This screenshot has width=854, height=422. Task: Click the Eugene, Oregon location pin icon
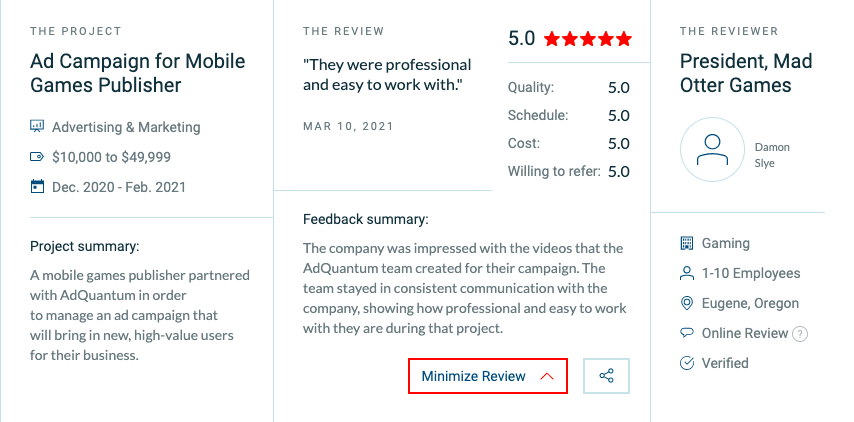click(x=687, y=303)
